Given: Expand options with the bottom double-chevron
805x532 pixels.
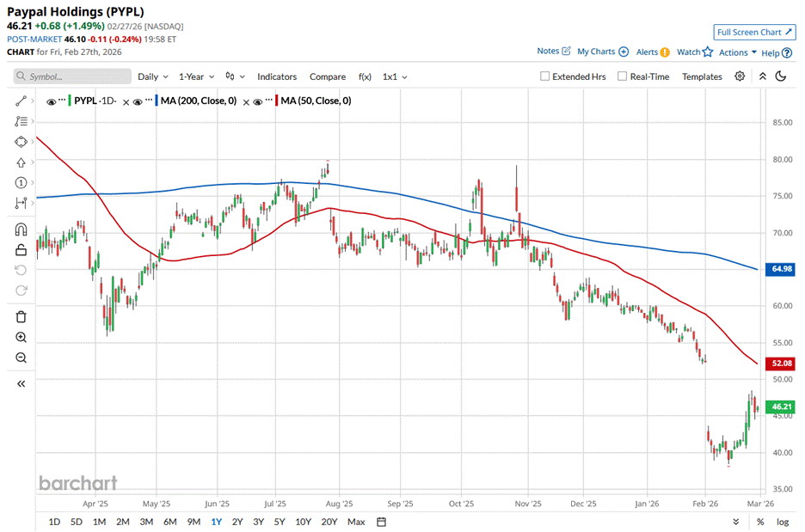Looking at the screenshot, I should 735,522.
